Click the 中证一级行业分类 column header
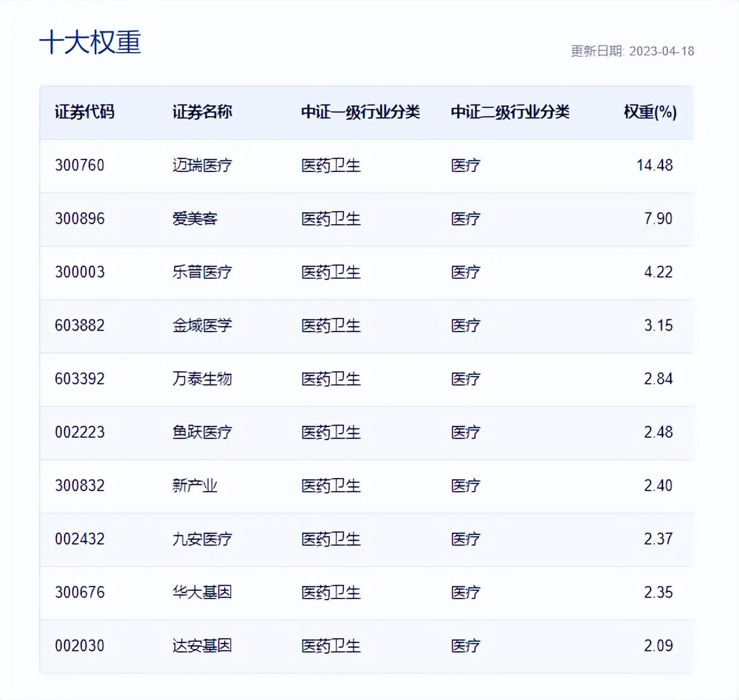The image size is (739, 700). pos(361,112)
